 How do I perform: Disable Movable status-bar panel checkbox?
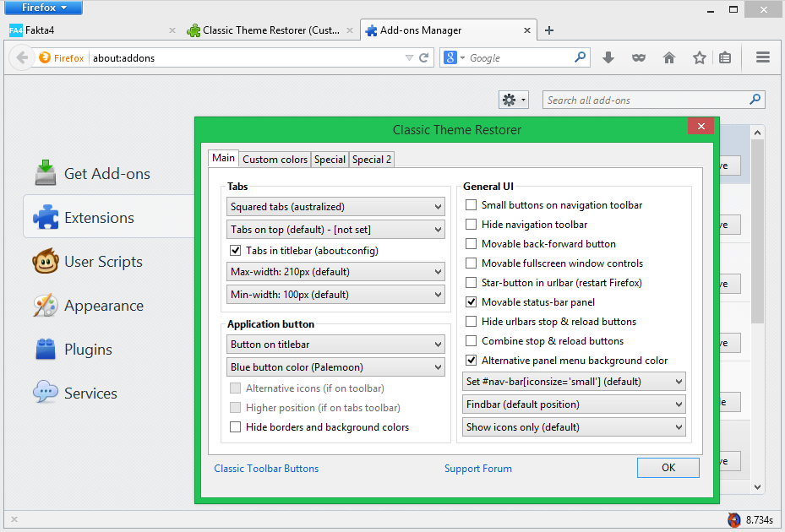click(472, 301)
